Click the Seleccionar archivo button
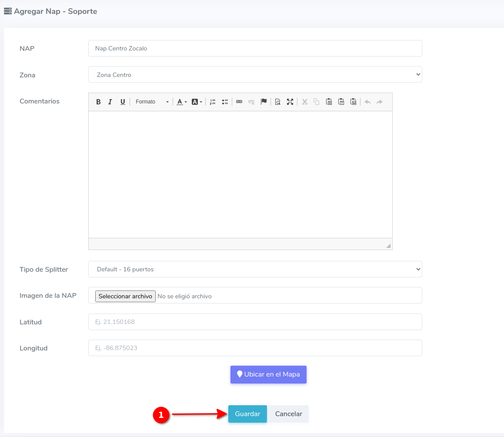504x437 pixels. (x=125, y=296)
